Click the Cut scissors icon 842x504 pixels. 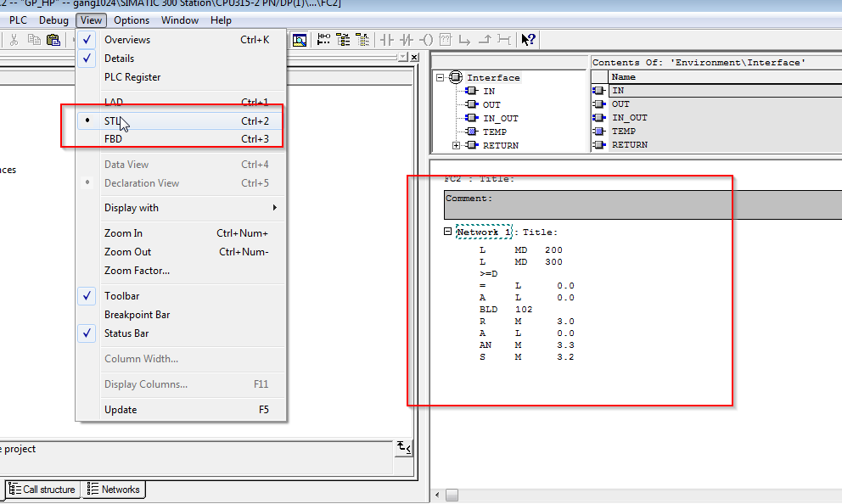(14, 39)
